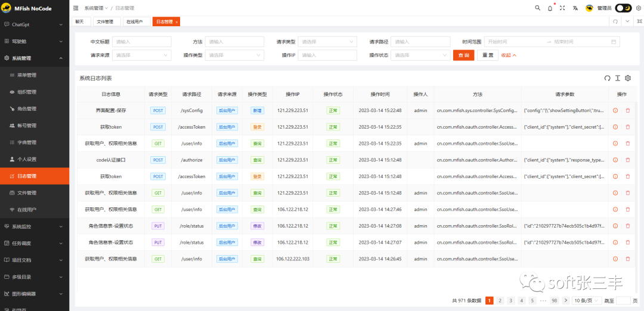Click the 系统管理 breadcrumb dropdown
This screenshot has height=311, width=644.
click(96, 8)
